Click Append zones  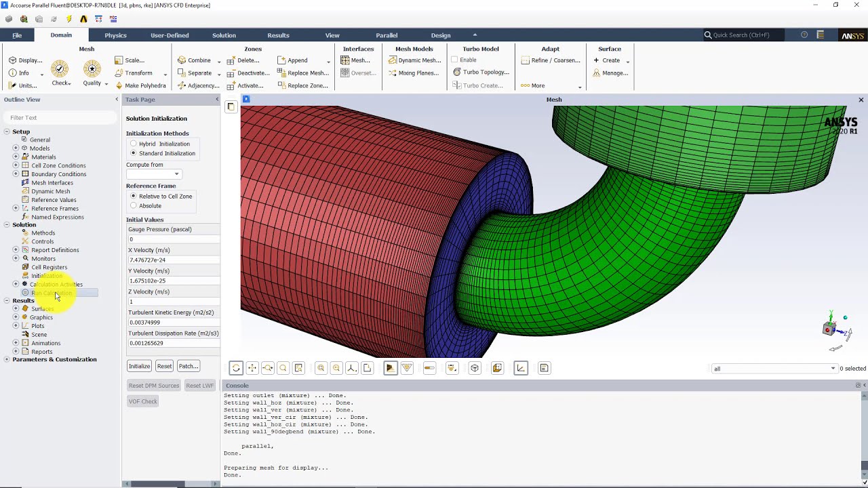click(292, 60)
